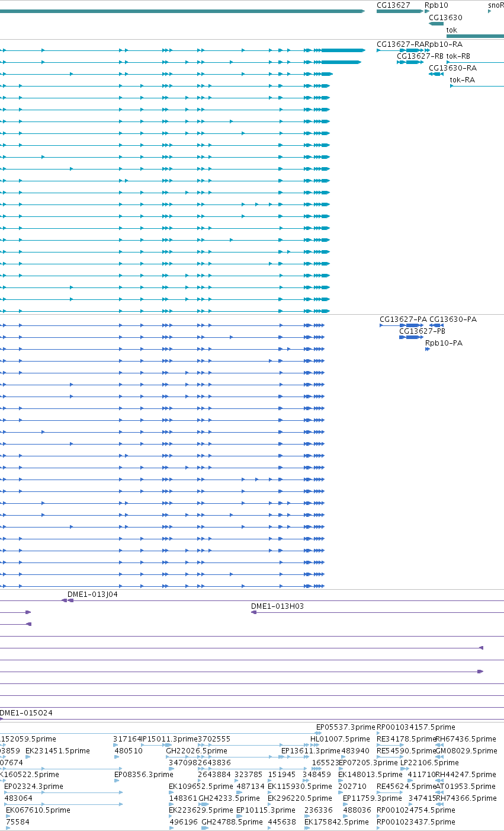
Task: Select EST EK067610.5prime label
Action: tap(38, 810)
